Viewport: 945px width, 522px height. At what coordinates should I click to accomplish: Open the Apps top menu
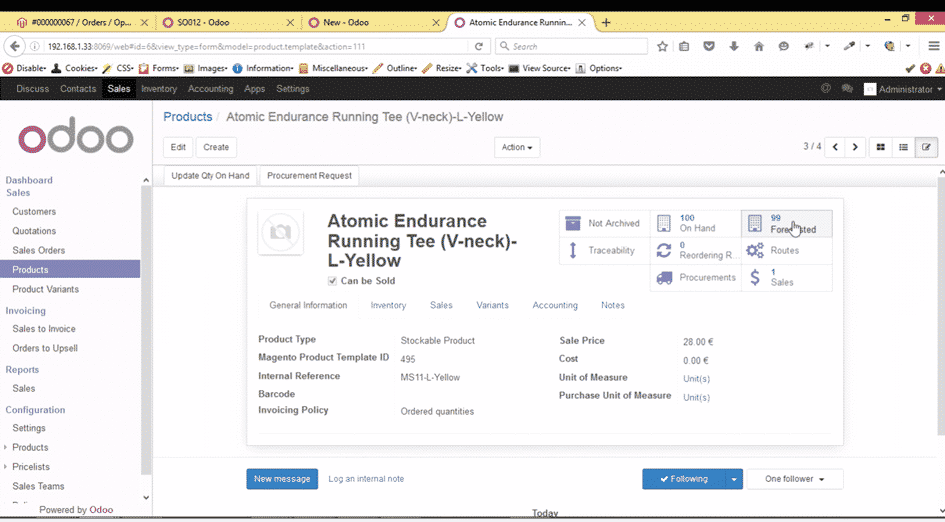(254, 89)
